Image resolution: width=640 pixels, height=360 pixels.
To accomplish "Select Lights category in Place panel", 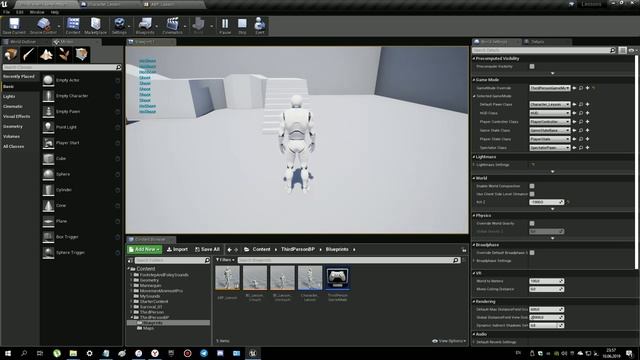I will (x=9, y=96).
